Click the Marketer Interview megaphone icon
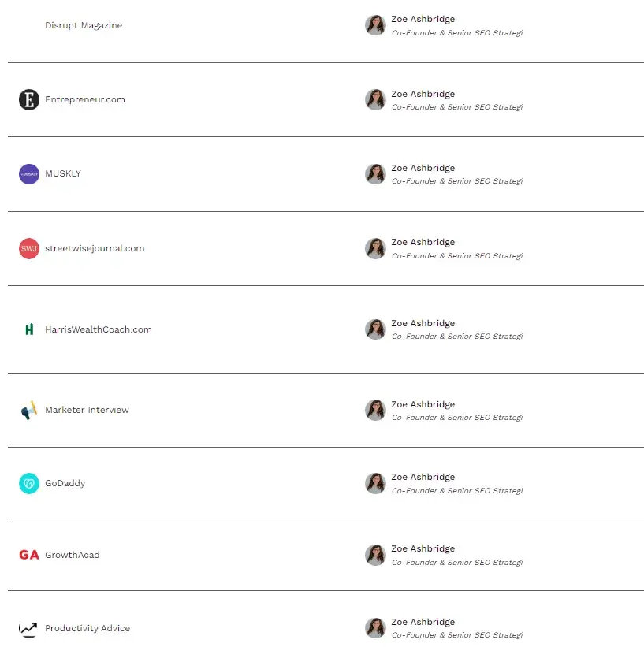Image resolution: width=644 pixels, height=647 pixels. point(29,411)
